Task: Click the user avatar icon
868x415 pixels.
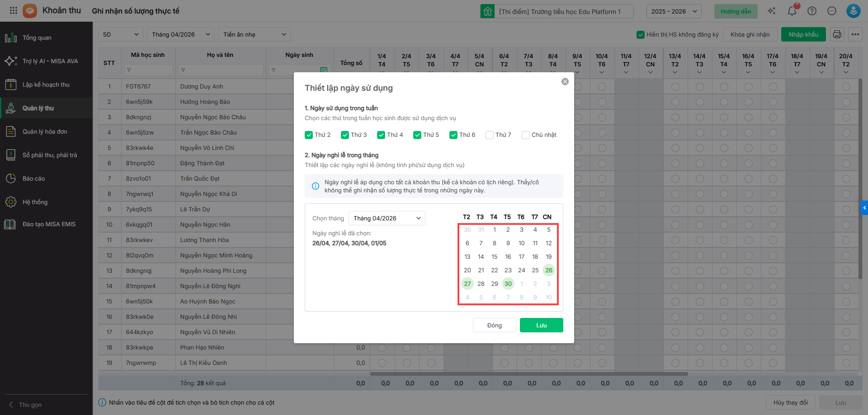Action: tap(853, 11)
